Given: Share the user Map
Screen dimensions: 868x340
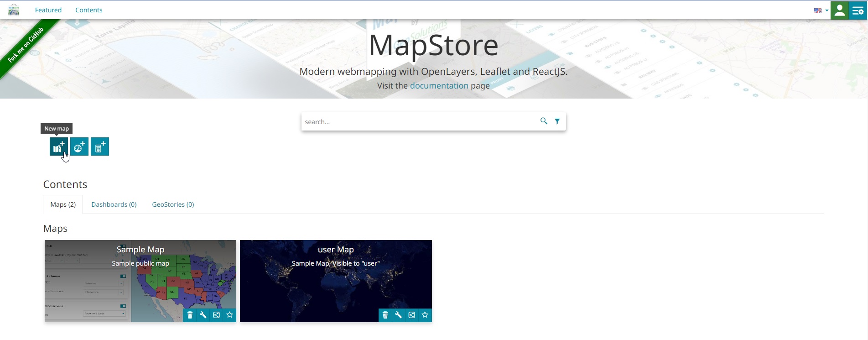Looking at the screenshot, I should point(411,315).
